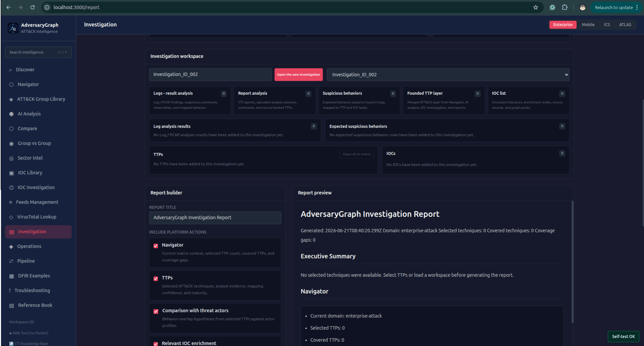Image resolution: width=644 pixels, height=346 pixels.
Task: Open the IOC list card
Action: [528, 100]
